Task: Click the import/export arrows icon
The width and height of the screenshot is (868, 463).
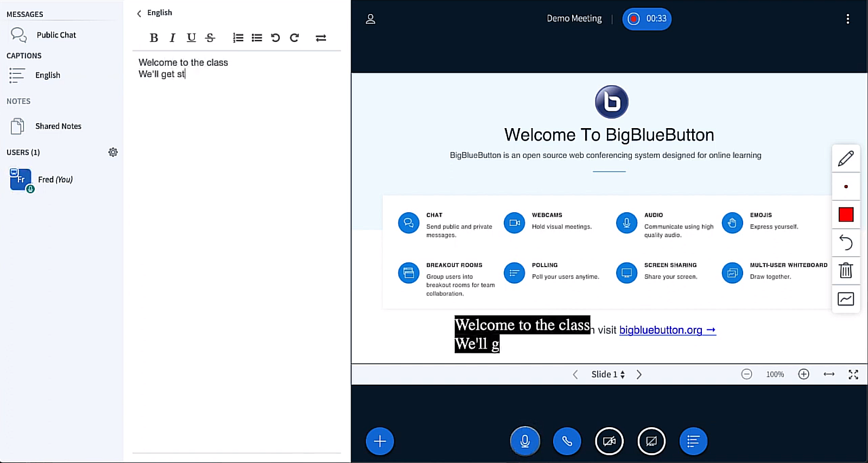Action: pyautogui.click(x=321, y=37)
